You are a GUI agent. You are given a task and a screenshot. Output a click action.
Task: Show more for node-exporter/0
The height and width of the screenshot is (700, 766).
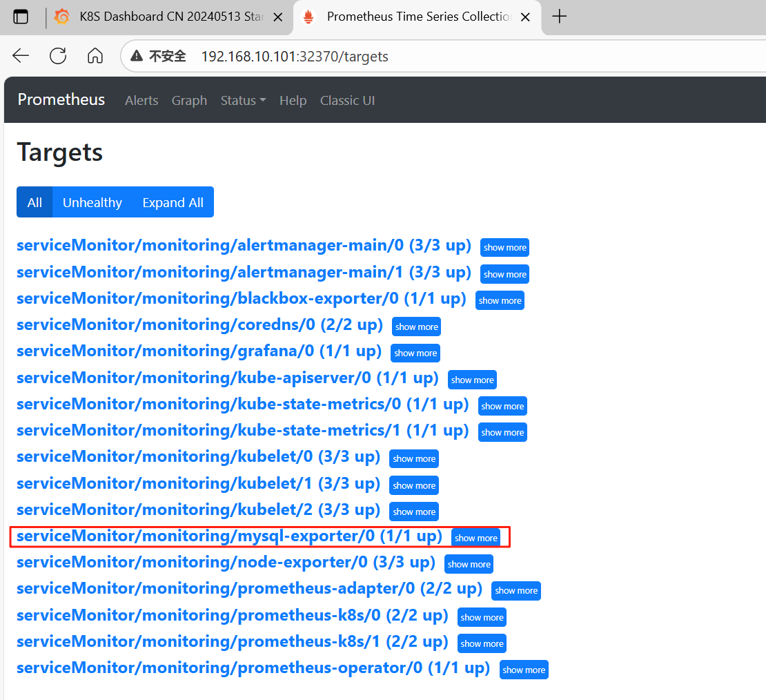(469, 565)
